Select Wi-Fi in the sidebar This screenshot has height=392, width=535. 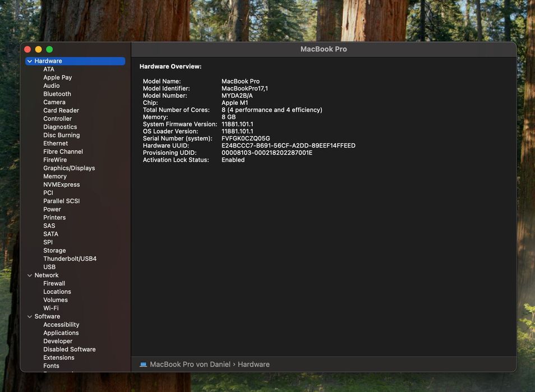click(51, 308)
